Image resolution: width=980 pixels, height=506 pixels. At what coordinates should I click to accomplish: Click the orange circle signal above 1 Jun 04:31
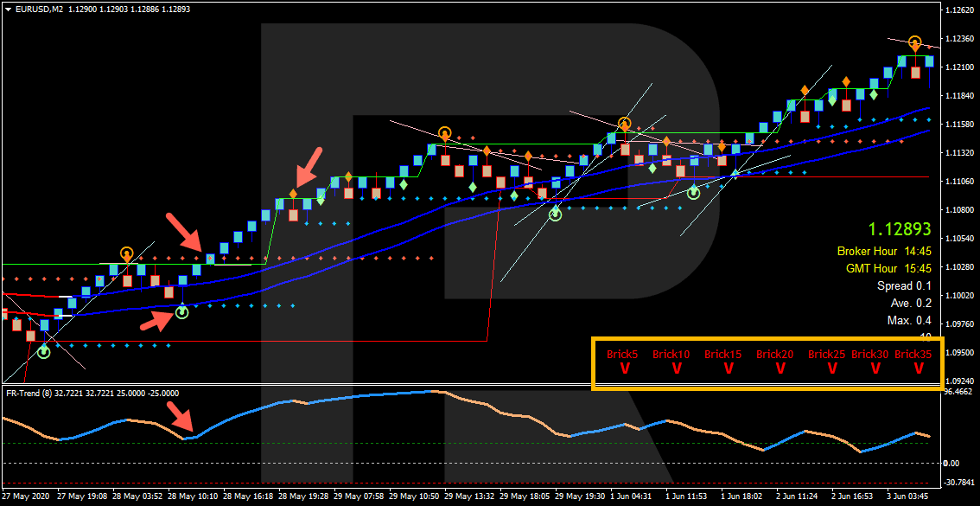(624, 124)
